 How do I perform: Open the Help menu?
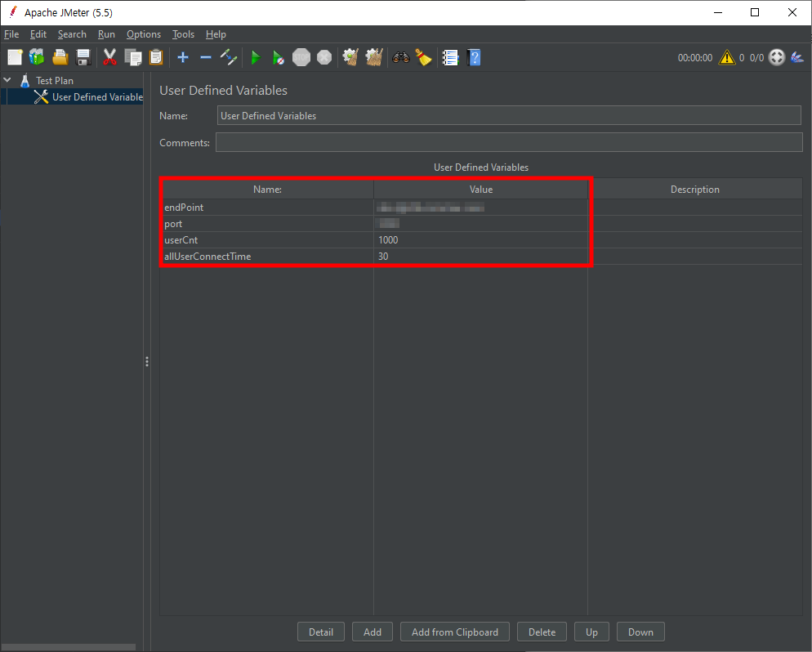(216, 34)
